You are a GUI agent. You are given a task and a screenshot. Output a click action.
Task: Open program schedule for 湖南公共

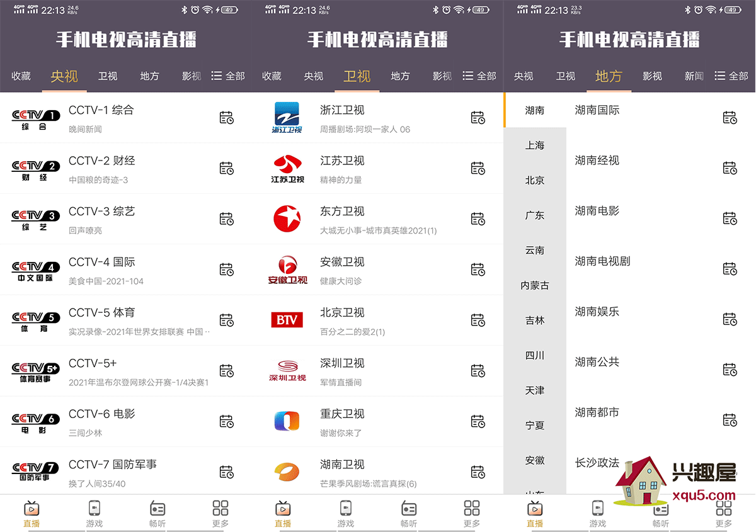[x=730, y=370]
